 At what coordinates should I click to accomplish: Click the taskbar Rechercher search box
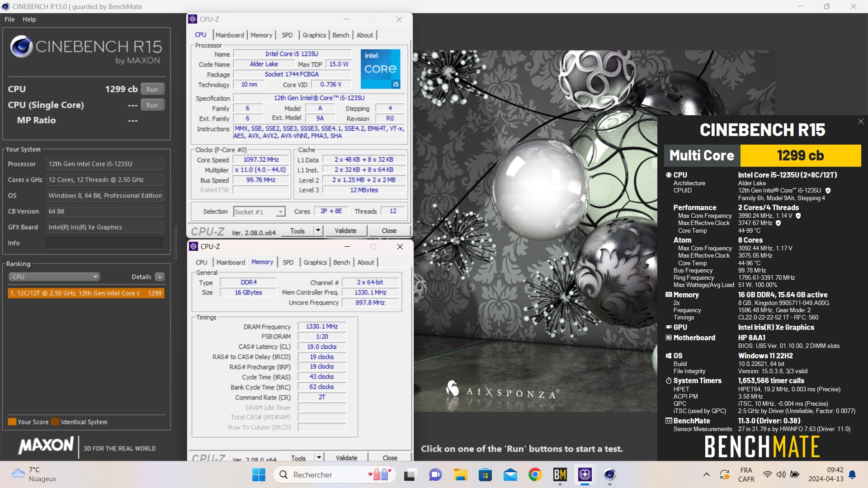click(x=335, y=474)
